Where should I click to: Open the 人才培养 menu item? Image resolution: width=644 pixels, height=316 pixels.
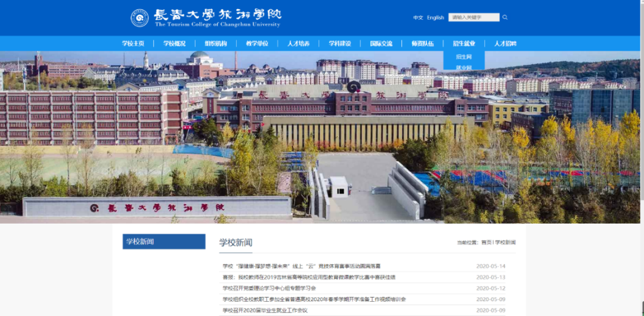click(x=299, y=44)
